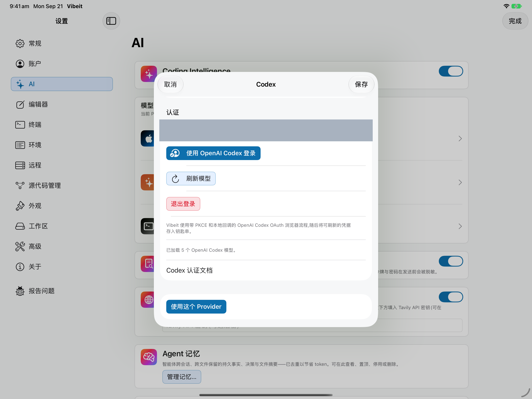Click the 刷新模型 button
Viewport: 532px width, 399px height.
[x=191, y=179]
